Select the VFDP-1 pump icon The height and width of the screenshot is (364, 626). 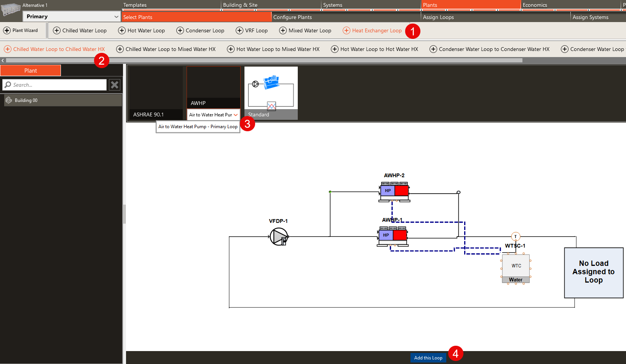279,237
